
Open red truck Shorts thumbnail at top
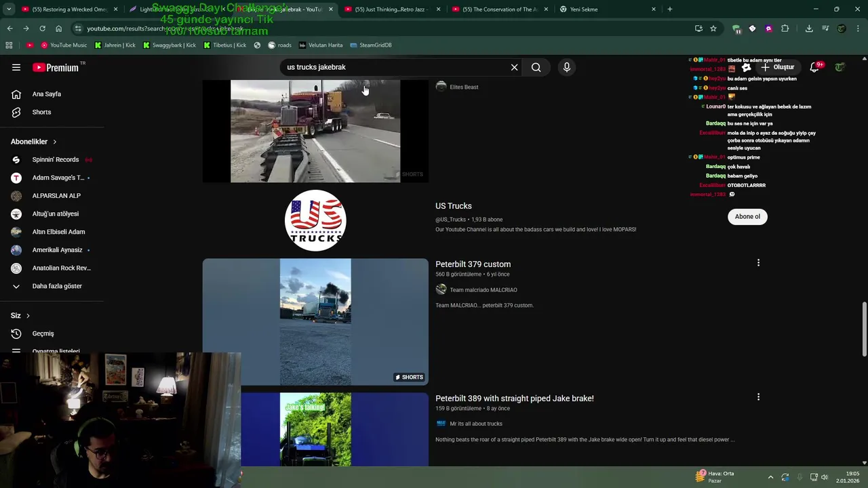pyautogui.click(x=315, y=131)
